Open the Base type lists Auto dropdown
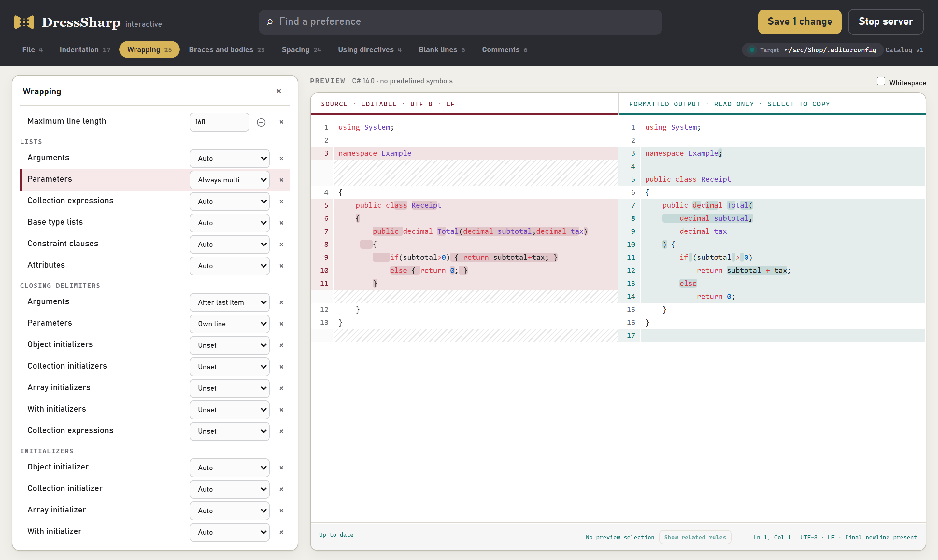Image resolution: width=938 pixels, height=560 pixels. pyautogui.click(x=230, y=223)
